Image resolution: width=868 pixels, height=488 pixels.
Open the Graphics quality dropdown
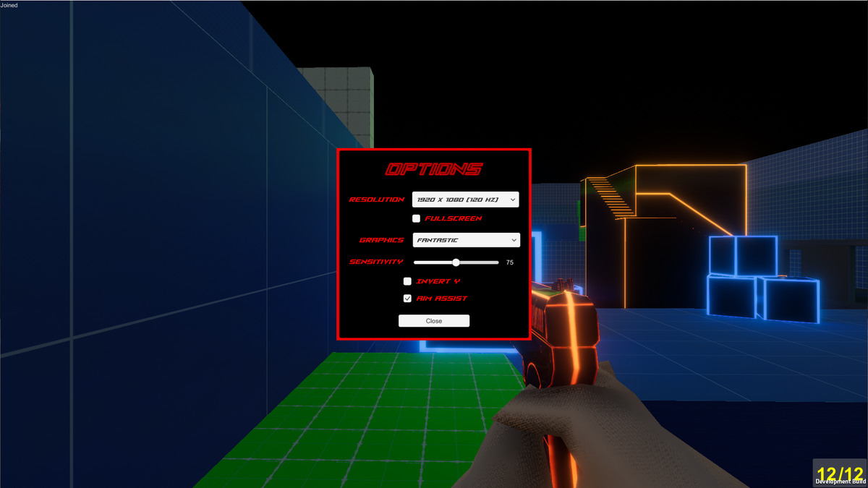(x=466, y=240)
